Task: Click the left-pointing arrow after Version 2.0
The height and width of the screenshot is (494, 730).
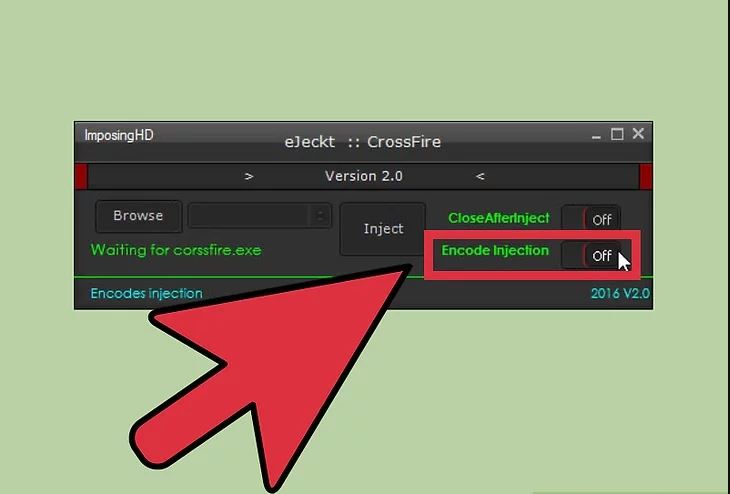Action: (x=480, y=176)
